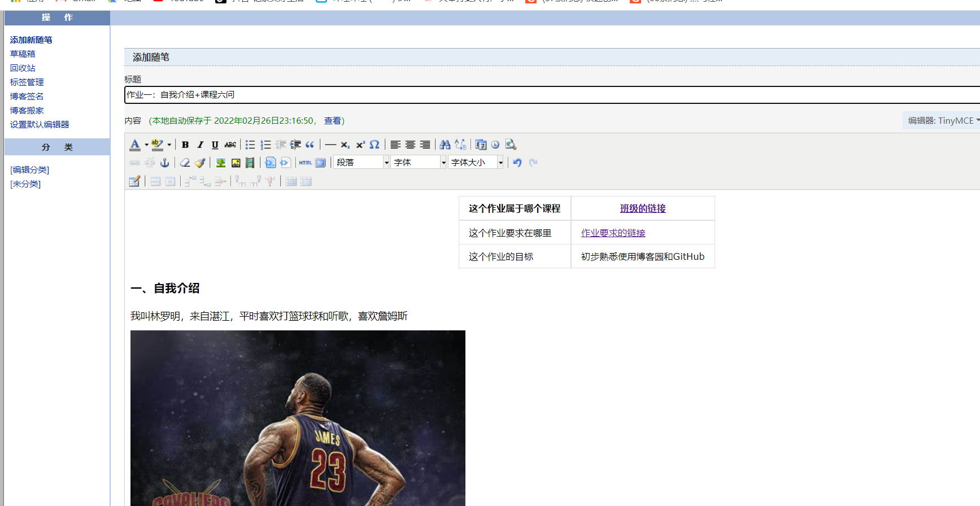Toggle bold formatting in the editor toolbar
Image resolution: width=980 pixels, height=506 pixels.
[x=185, y=145]
